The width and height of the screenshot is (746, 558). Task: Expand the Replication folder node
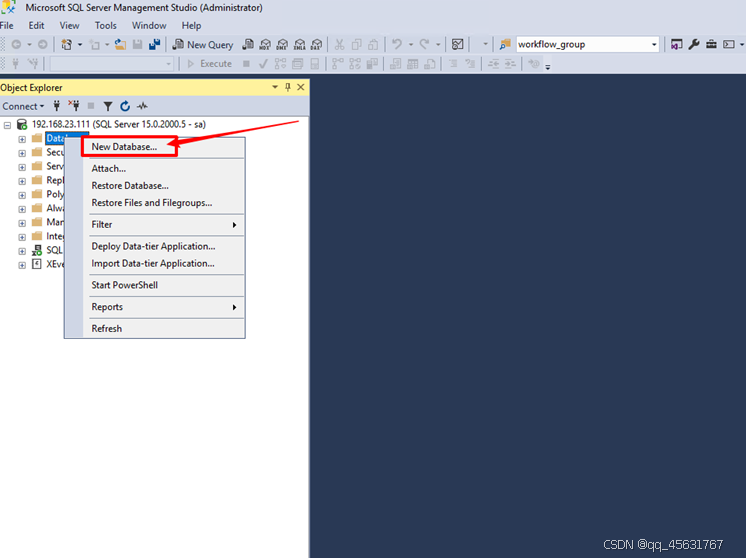coord(22,181)
